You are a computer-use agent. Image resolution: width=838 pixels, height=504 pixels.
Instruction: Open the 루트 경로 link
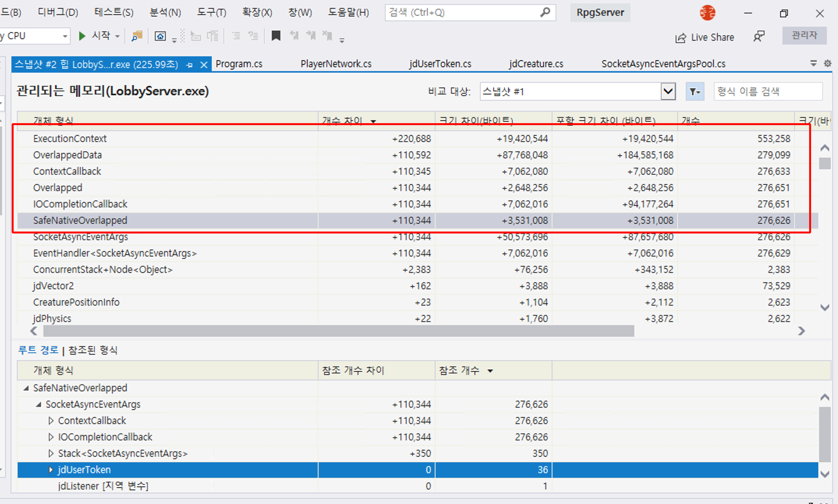[38, 350]
